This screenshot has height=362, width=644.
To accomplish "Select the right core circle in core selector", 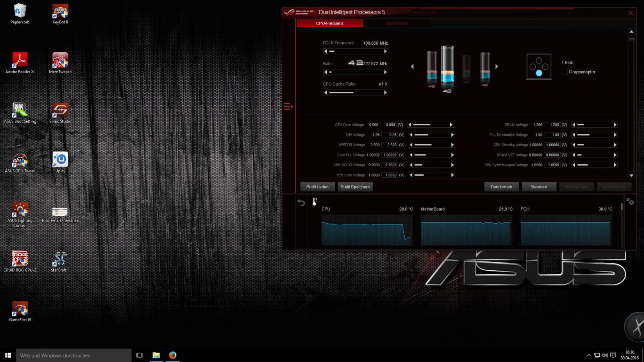I will [x=545, y=67].
